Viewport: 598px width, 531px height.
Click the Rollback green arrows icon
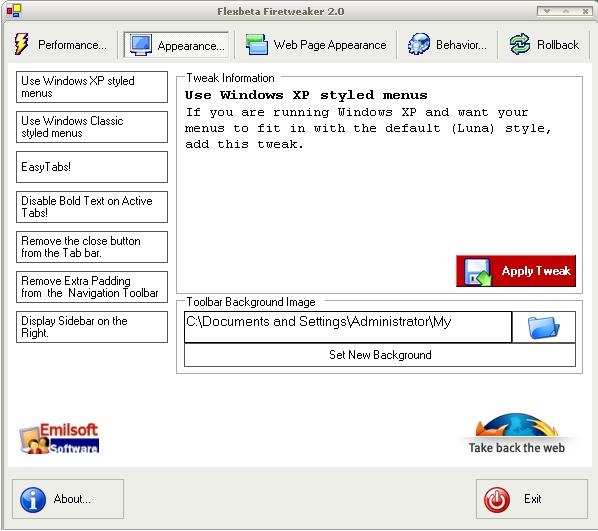click(519, 44)
